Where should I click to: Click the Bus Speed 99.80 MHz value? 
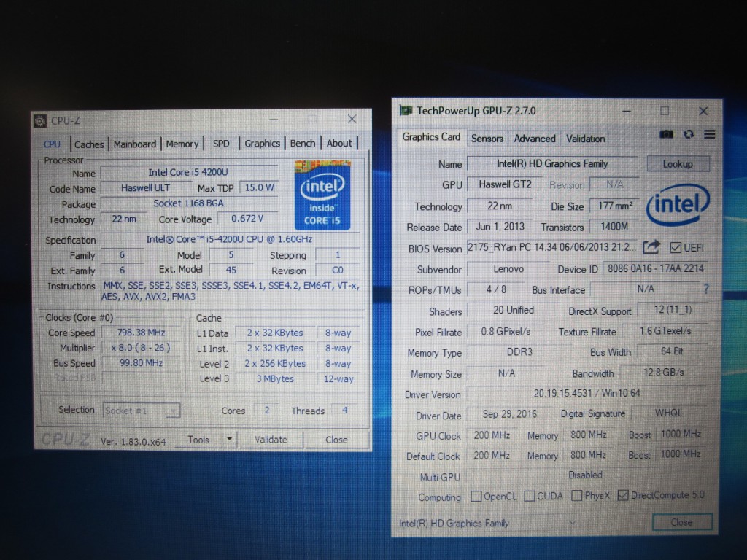coord(142,363)
